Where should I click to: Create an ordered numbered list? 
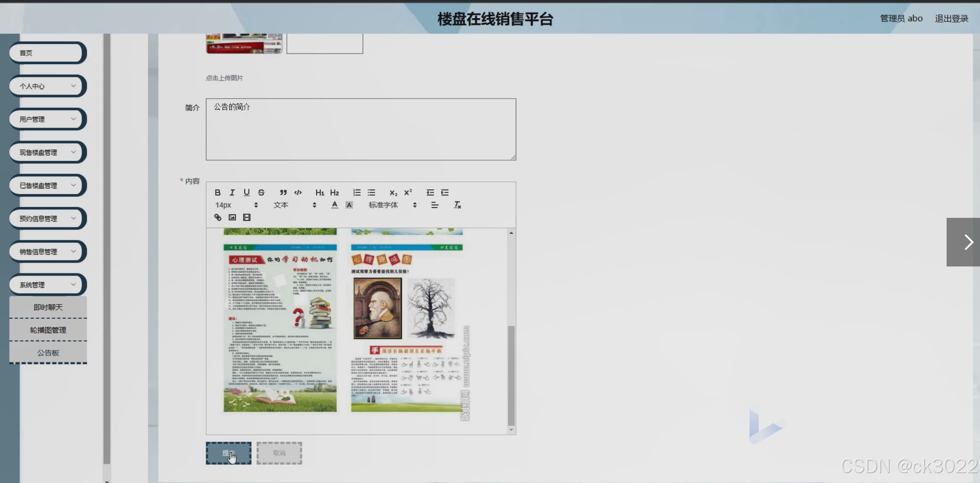[x=357, y=192]
